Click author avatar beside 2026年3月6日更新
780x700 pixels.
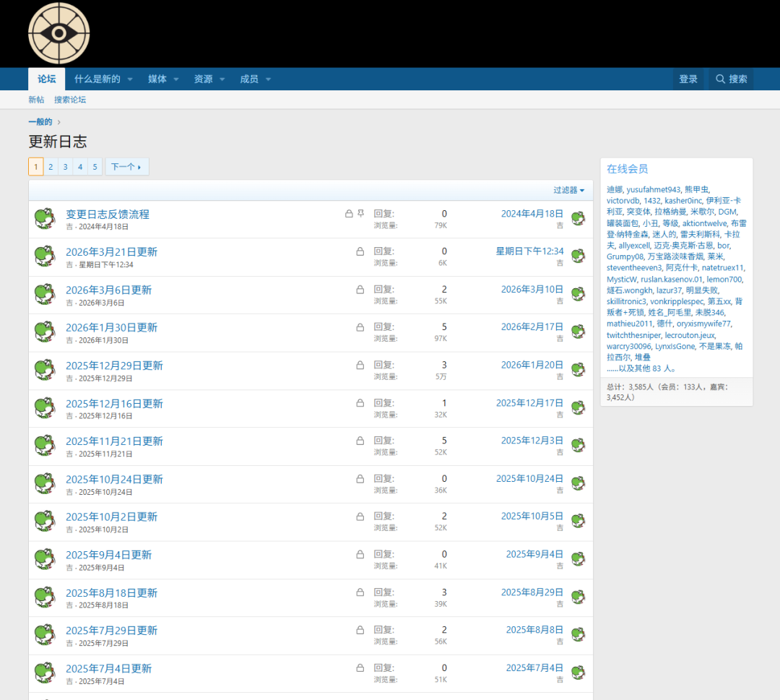(45, 295)
